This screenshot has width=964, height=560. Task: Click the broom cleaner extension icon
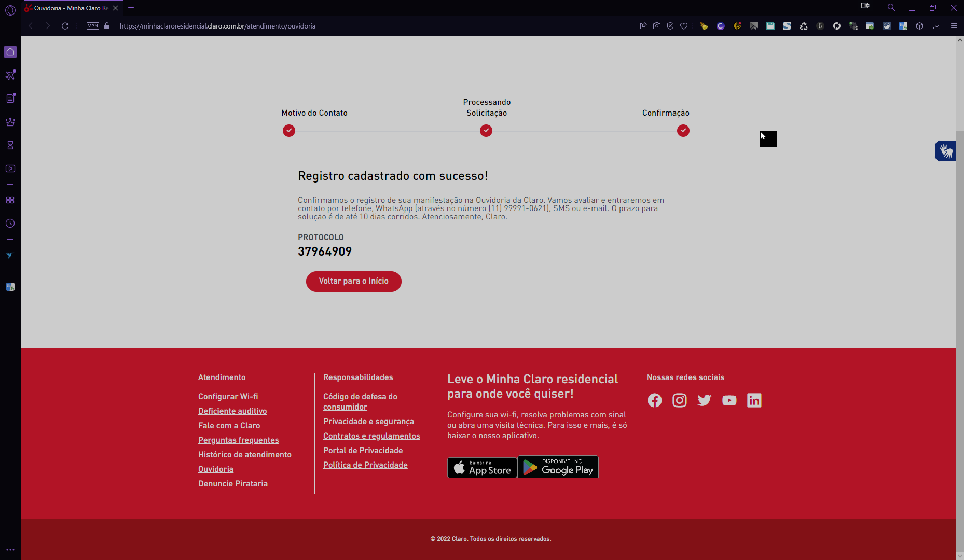[x=704, y=26]
